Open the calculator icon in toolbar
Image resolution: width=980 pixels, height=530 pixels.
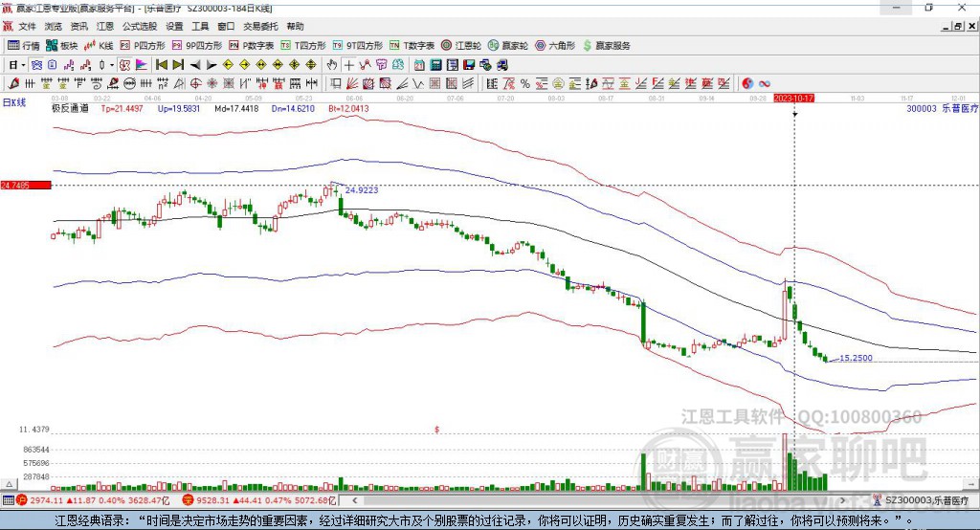point(435,65)
